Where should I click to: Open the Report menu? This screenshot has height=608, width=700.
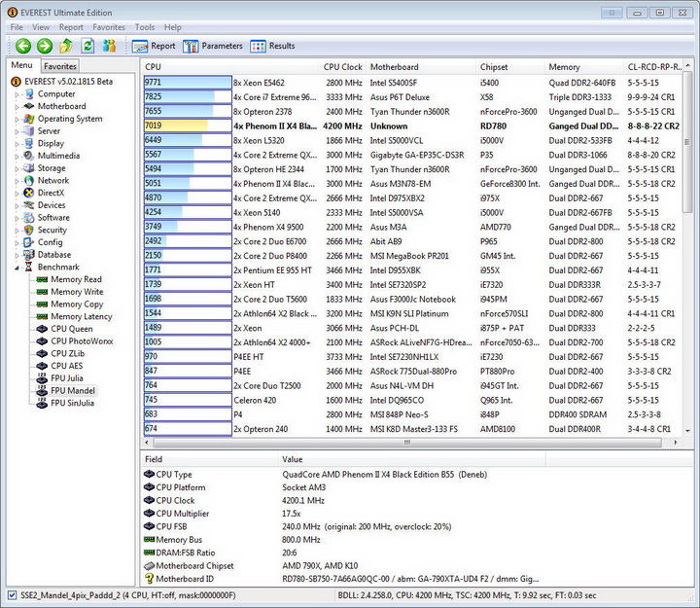coord(71,27)
